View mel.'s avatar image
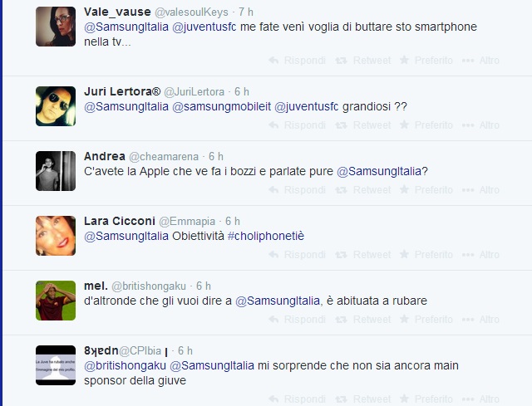The height and width of the screenshot is (406, 532). pyautogui.click(x=56, y=301)
